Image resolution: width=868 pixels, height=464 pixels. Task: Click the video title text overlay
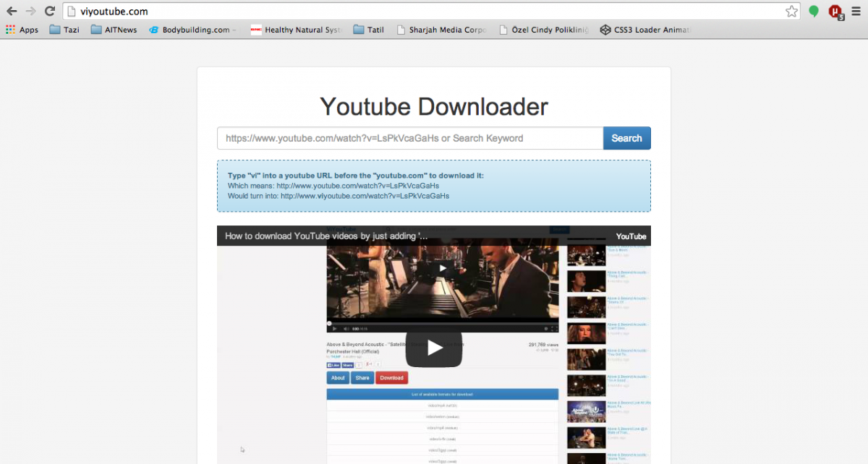[325, 236]
